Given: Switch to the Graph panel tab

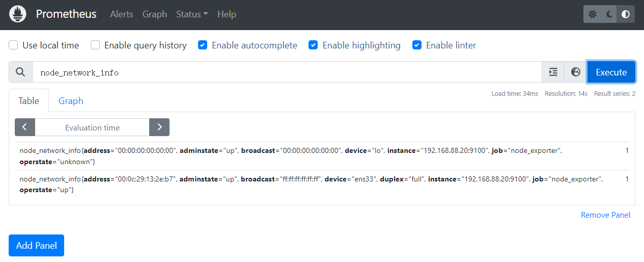Looking at the screenshot, I should coord(71,101).
